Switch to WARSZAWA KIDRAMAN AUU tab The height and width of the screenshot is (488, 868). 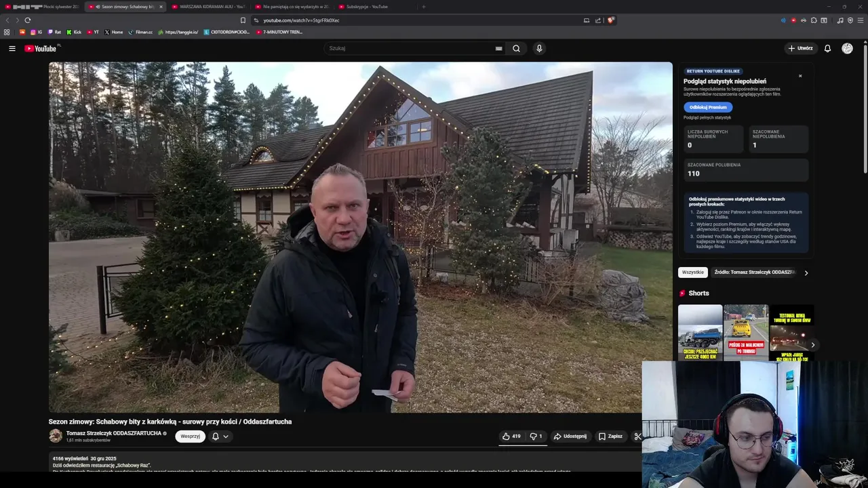209,7
